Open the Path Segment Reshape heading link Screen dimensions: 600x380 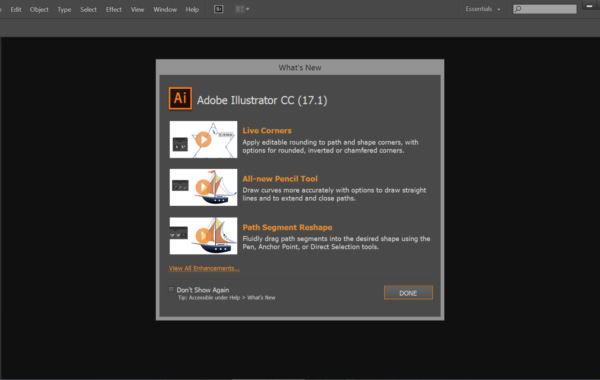[287, 227]
